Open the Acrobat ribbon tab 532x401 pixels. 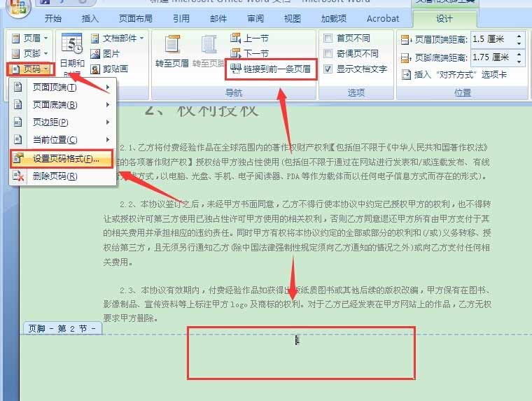pyautogui.click(x=383, y=18)
